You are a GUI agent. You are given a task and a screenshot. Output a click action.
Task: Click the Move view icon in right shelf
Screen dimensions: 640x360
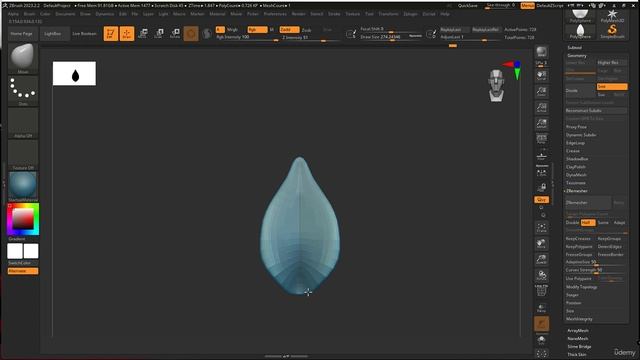542,244
